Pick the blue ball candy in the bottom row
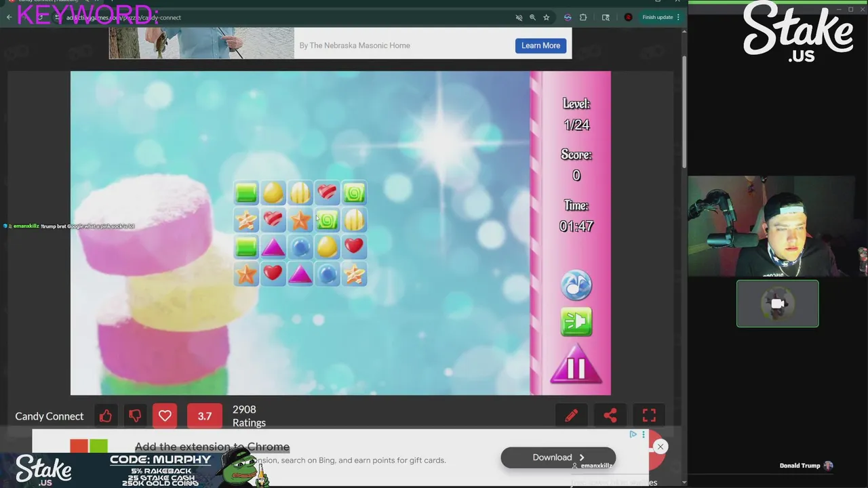This screenshot has height=488, width=868. [x=327, y=274]
